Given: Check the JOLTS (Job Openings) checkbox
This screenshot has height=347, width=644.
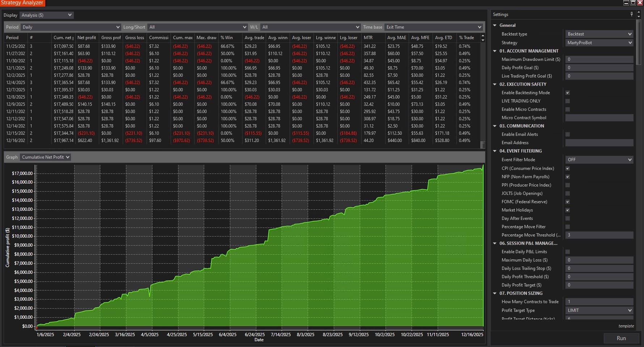Looking at the screenshot, I should point(567,193).
